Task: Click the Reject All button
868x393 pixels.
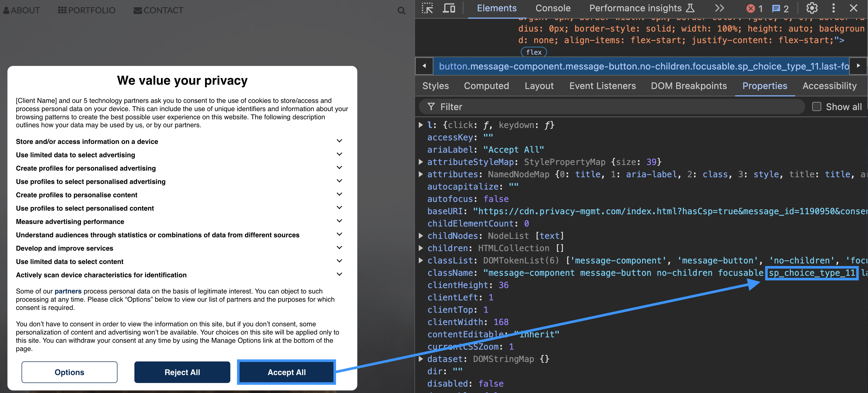Action: pos(182,372)
